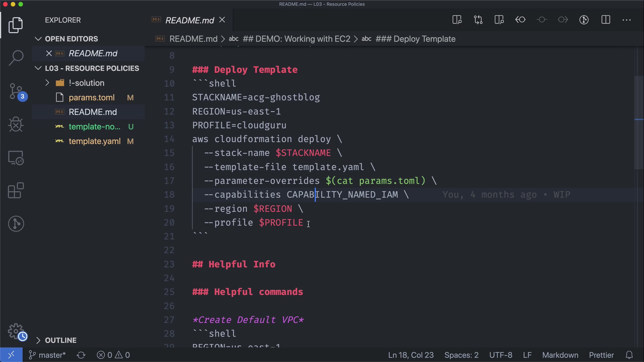Toggle the errors and warnings problems panel

113,355
